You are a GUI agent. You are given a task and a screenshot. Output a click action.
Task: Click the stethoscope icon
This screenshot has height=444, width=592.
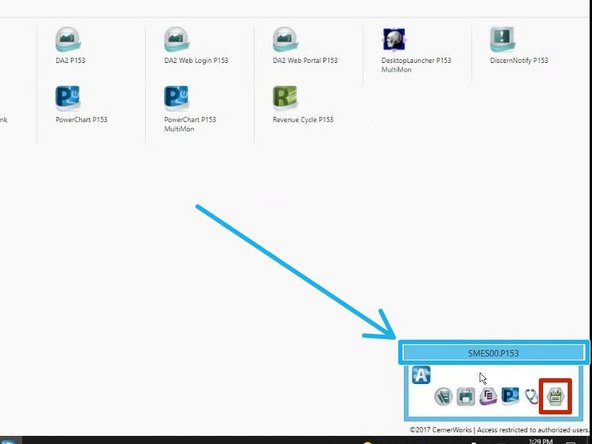click(x=532, y=396)
